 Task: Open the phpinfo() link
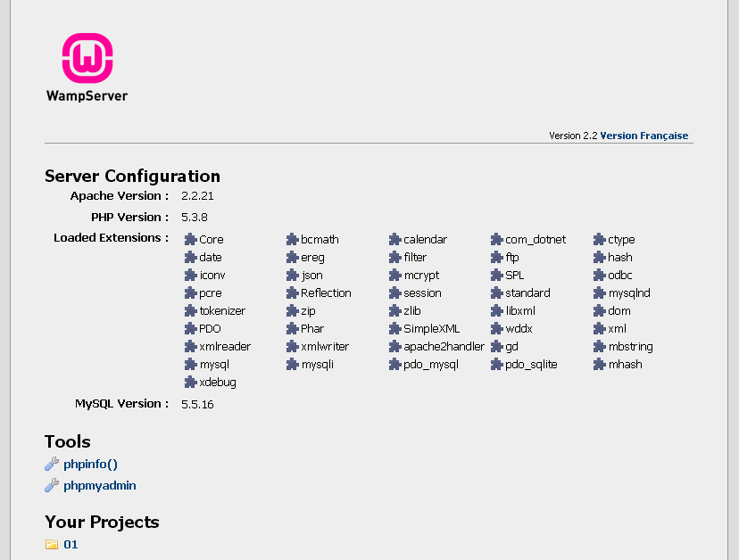pyautogui.click(x=90, y=464)
